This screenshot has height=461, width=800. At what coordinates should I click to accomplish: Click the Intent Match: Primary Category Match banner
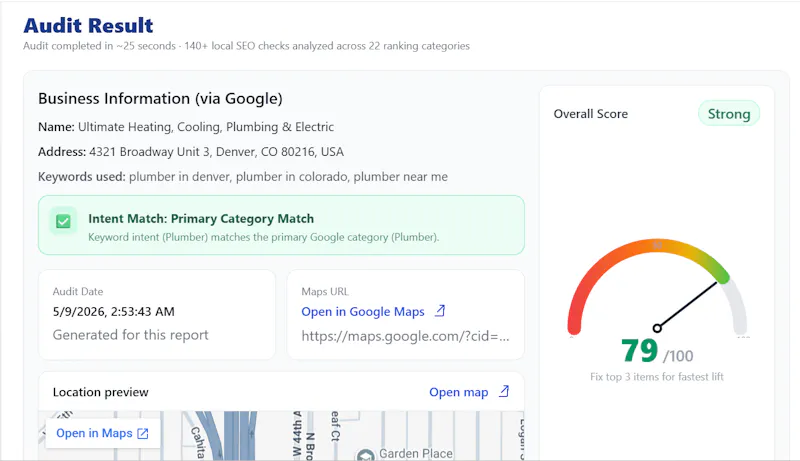coord(281,225)
